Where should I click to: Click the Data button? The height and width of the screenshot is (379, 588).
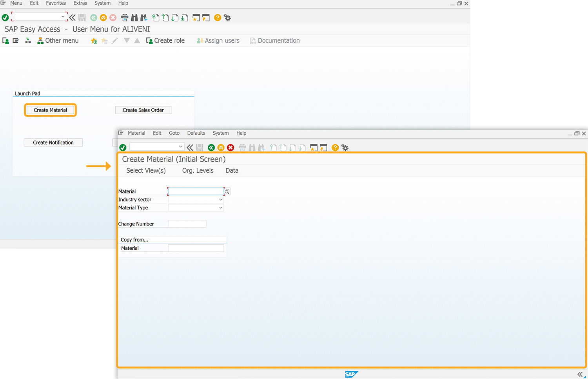coord(232,171)
